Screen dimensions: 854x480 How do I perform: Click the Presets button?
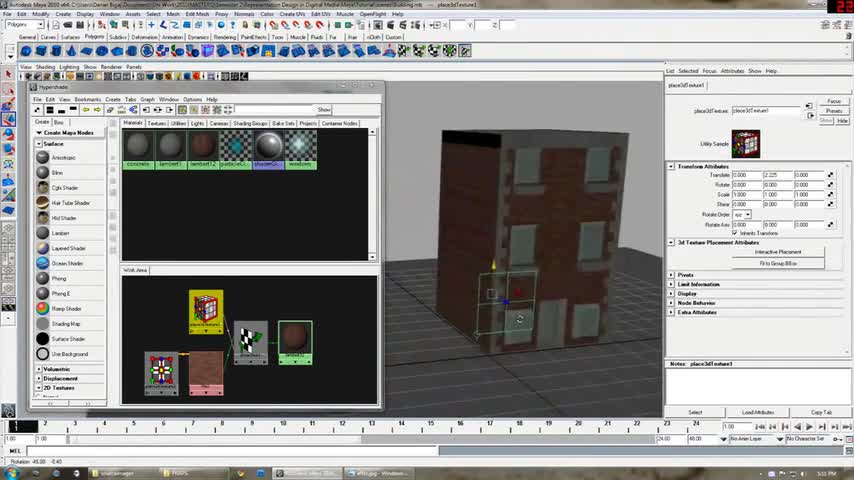[x=834, y=111]
